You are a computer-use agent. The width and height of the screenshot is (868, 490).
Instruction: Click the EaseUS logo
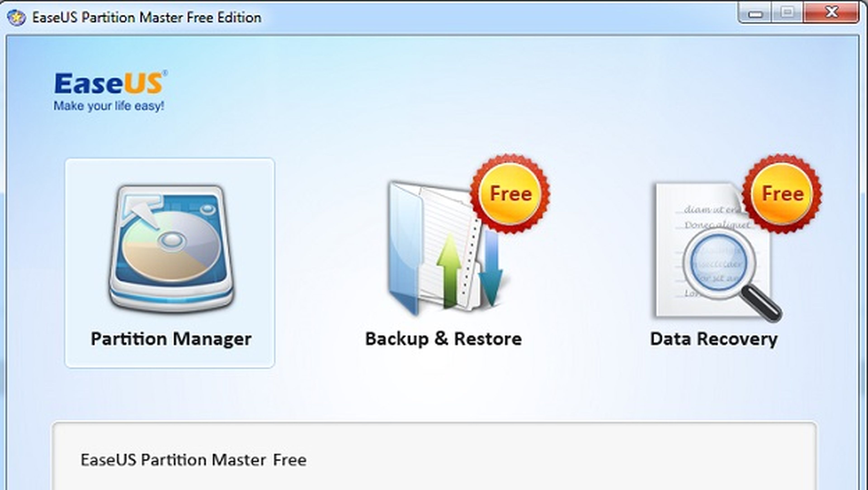(x=110, y=83)
